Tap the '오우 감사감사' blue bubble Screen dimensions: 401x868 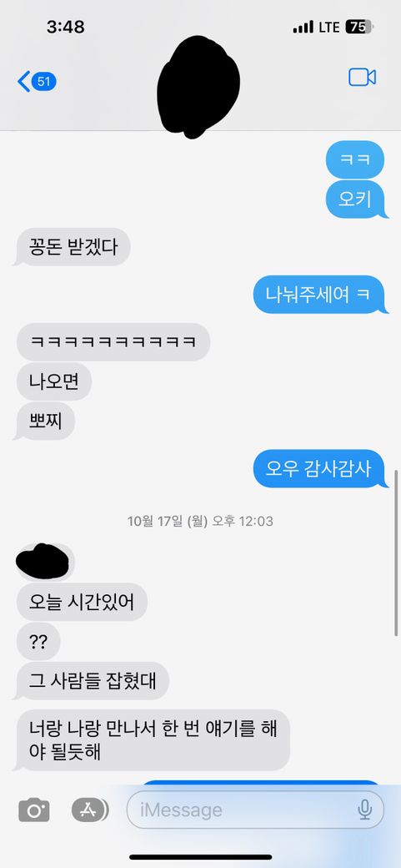point(319,468)
